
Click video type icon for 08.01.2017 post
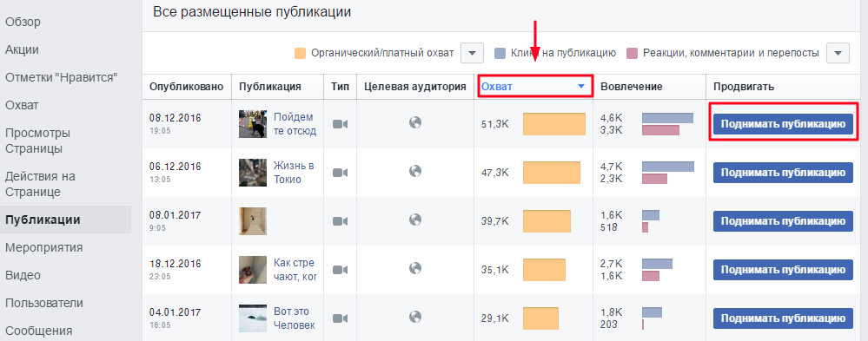point(340,221)
